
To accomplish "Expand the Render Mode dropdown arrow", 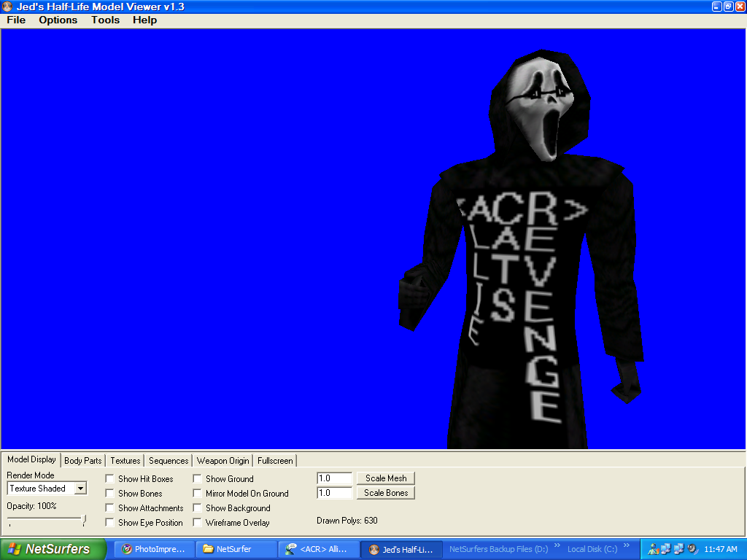I will pyautogui.click(x=80, y=489).
